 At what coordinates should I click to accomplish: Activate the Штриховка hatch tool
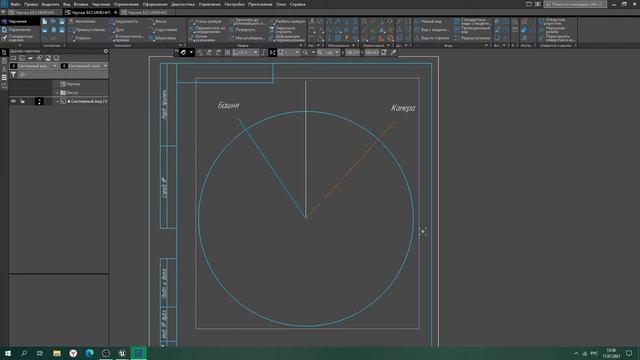click(162, 38)
